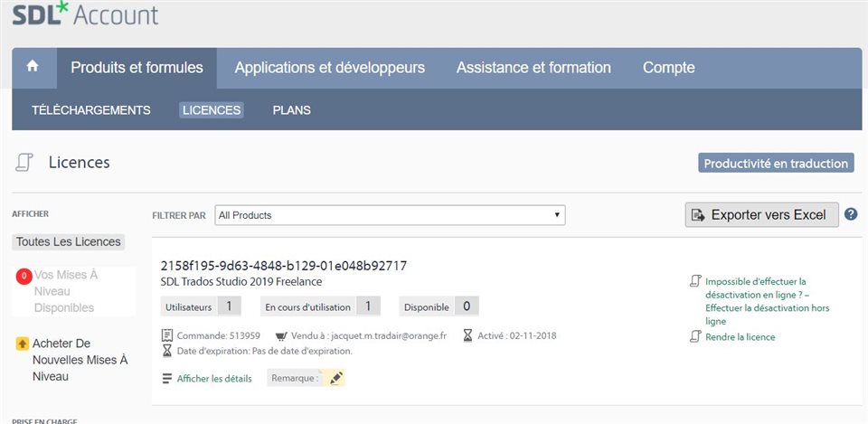Image resolution: width=868 pixels, height=424 pixels.
Task: Open the Compte tab
Action: (x=669, y=68)
